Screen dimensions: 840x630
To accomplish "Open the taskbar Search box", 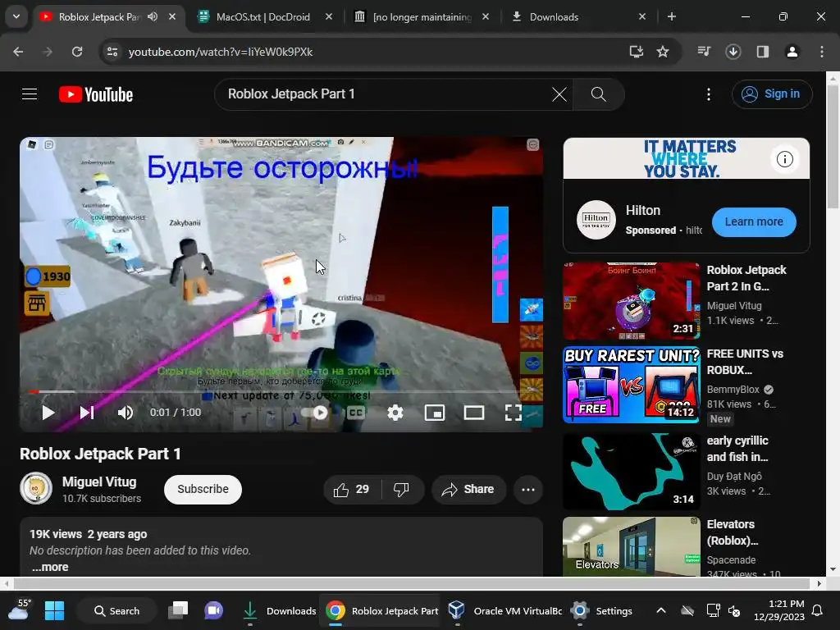I will [x=116, y=610].
